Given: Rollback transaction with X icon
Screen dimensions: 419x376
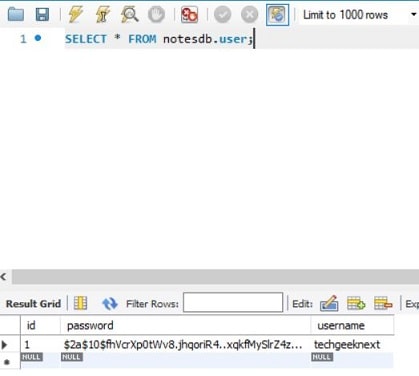Looking at the screenshot, I should (249, 15).
